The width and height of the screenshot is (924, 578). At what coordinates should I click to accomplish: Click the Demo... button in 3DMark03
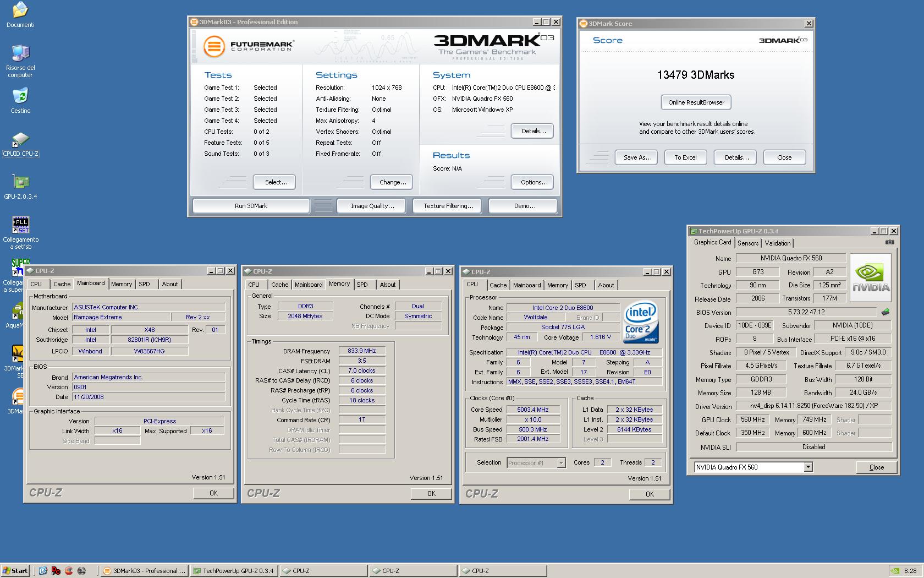tap(524, 206)
